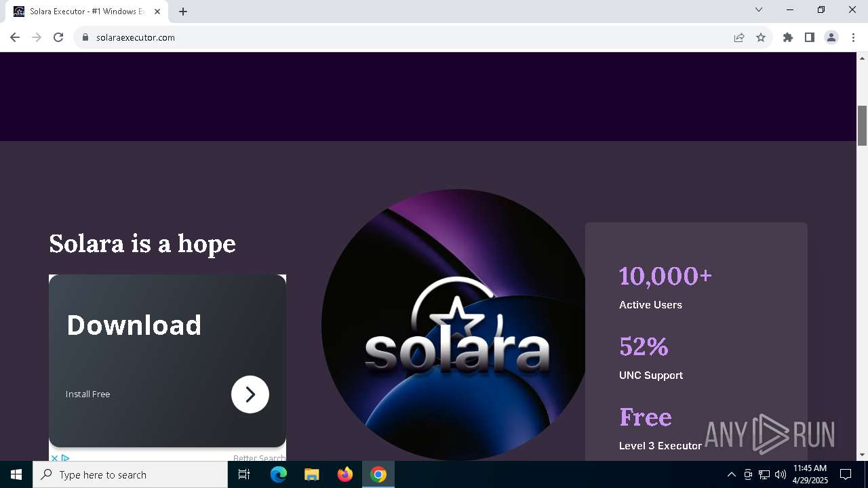Launch Firefox from taskbar
The image size is (868, 488).
point(345,474)
